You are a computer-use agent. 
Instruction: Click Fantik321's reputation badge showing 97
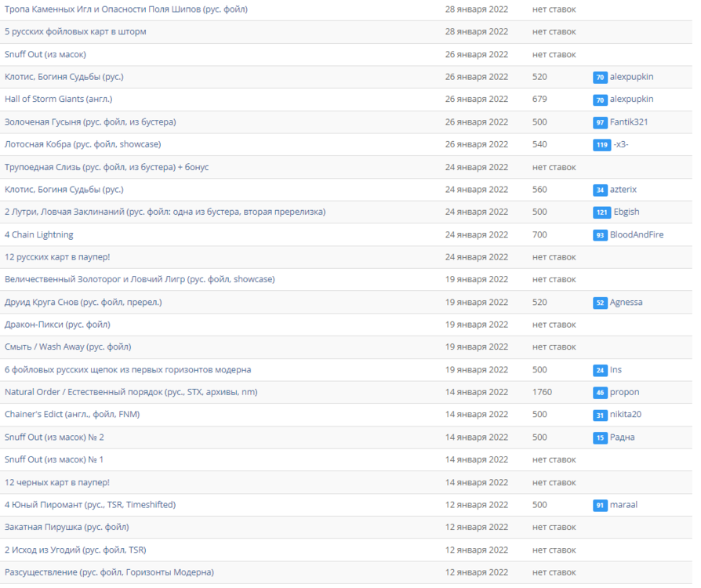(x=600, y=122)
